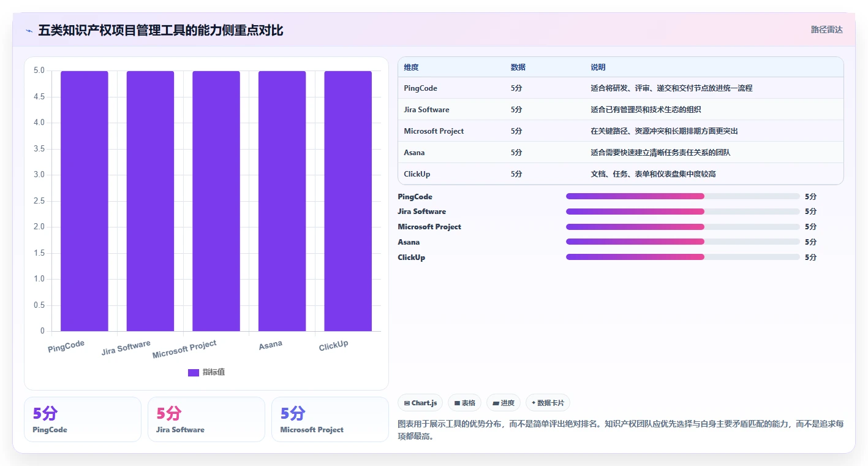The height and width of the screenshot is (466, 868).
Task: Click description 适合已有管理员和技术生态的组织
Action: [646, 110]
